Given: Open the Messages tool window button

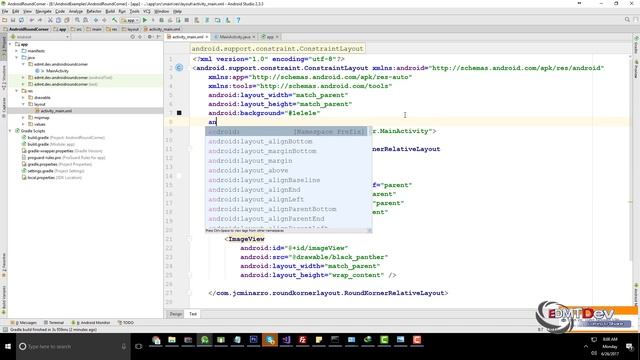Looking at the screenshot, I should [x=25, y=322].
